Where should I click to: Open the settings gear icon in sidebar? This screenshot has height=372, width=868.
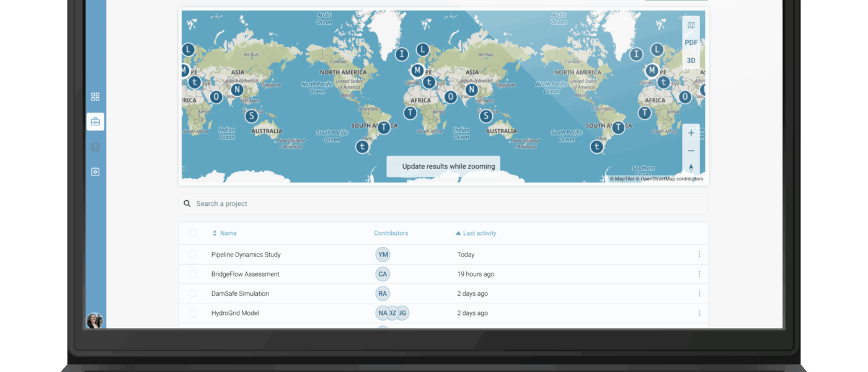(95, 172)
